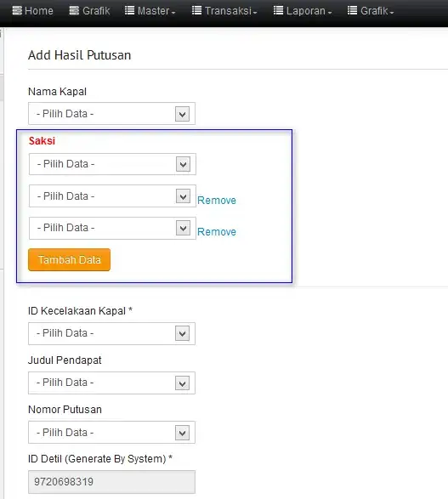Viewport: 448px width, 499px height.
Task: Click the Judul Pendapat label
Action: point(65,360)
